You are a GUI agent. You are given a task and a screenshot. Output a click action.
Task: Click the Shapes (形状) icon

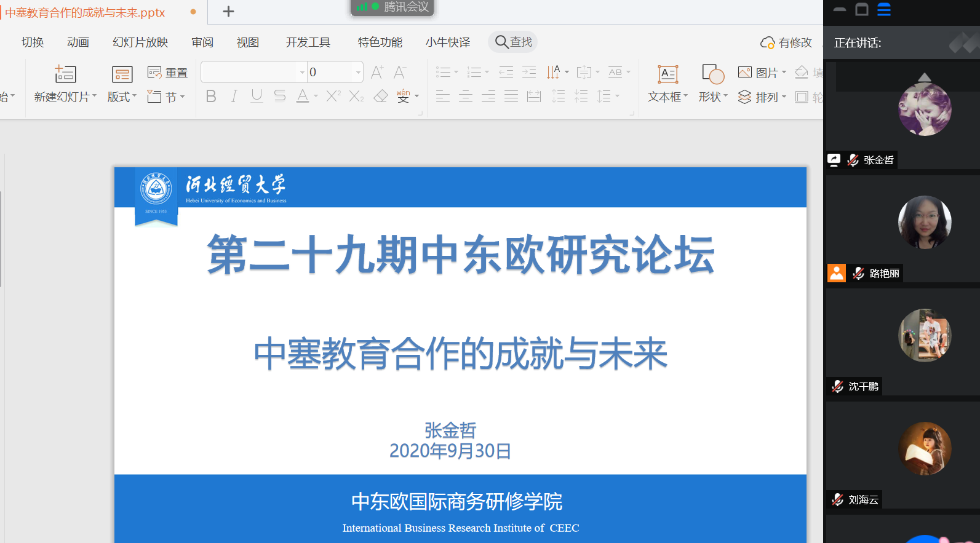(x=712, y=74)
